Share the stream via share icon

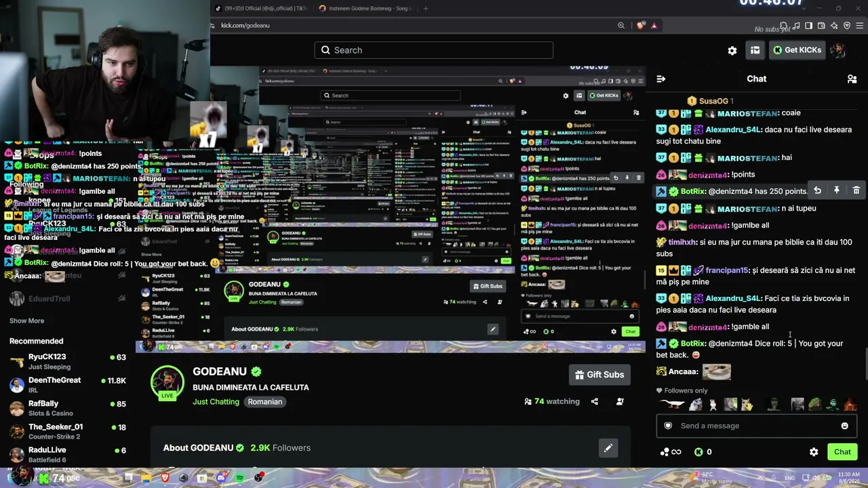pyautogui.click(x=595, y=401)
